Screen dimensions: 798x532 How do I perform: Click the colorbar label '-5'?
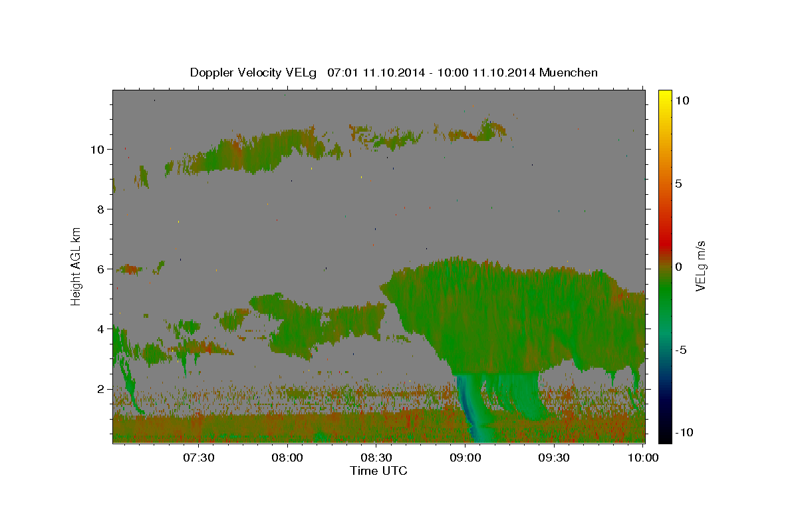tap(680, 350)
